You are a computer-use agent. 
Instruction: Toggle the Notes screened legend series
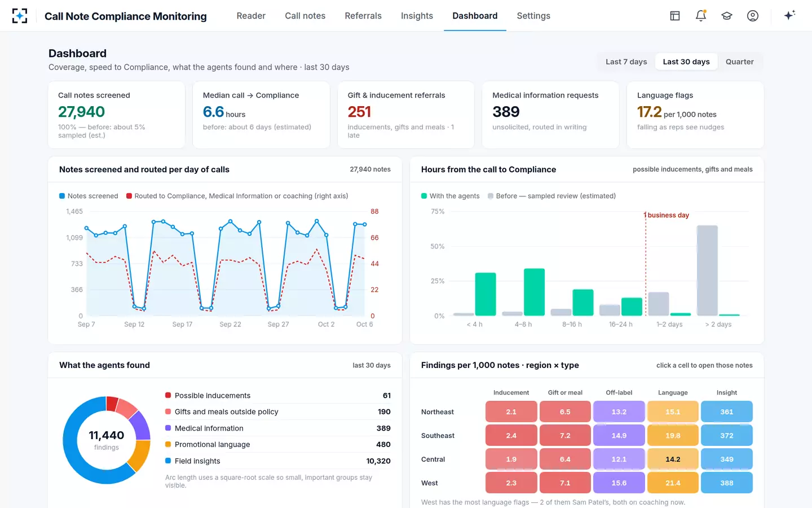89,196
